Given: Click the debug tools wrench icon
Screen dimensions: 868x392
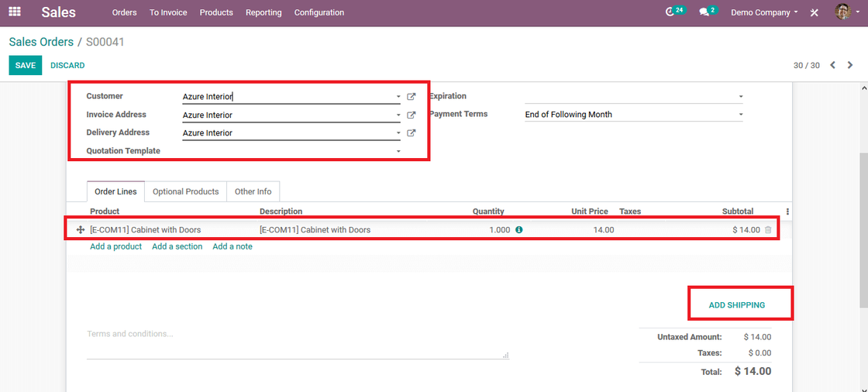Looking at the screenshot, I should click(x=814, y=12).
